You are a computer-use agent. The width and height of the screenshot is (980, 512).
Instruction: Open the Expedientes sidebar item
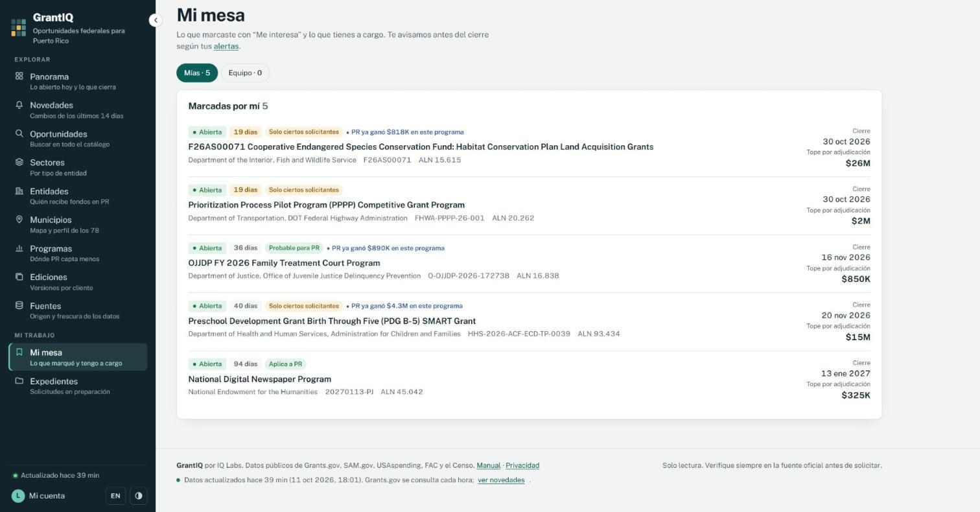click(78, 386)
